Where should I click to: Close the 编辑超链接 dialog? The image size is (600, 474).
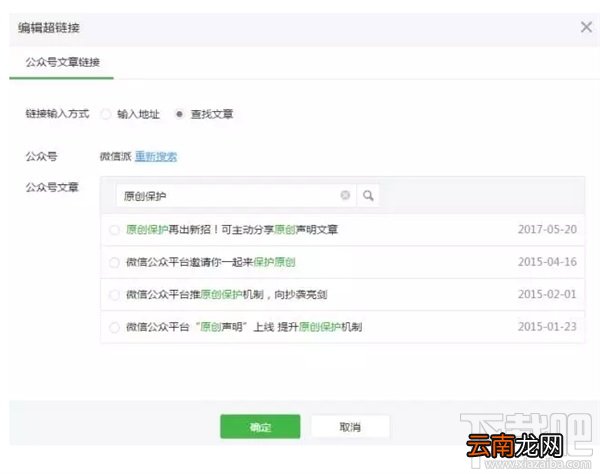(586, 27)
